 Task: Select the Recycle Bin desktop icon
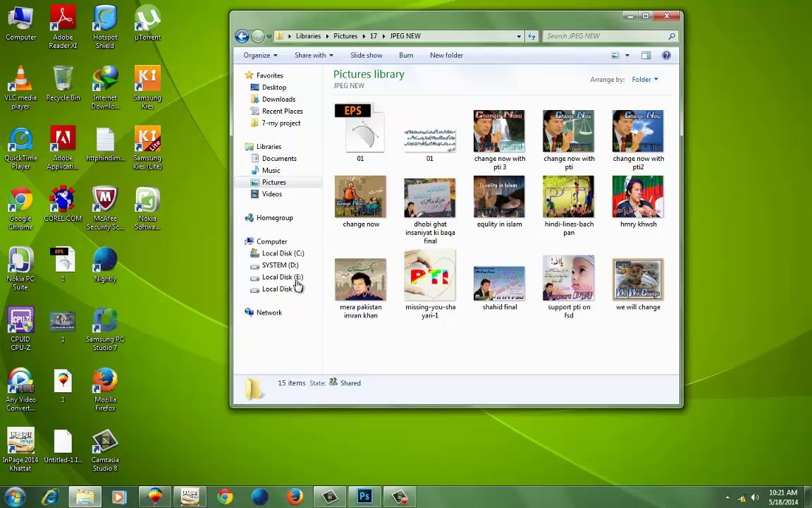63,84
